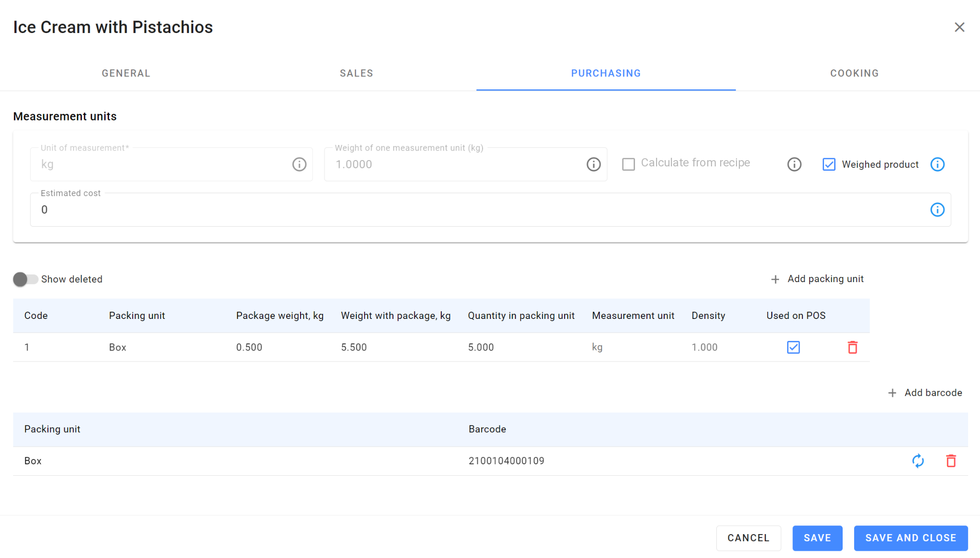This screenshot has width=980, height=558.
Task: Click the Package weight 0.500 cell
Action: 249,347
